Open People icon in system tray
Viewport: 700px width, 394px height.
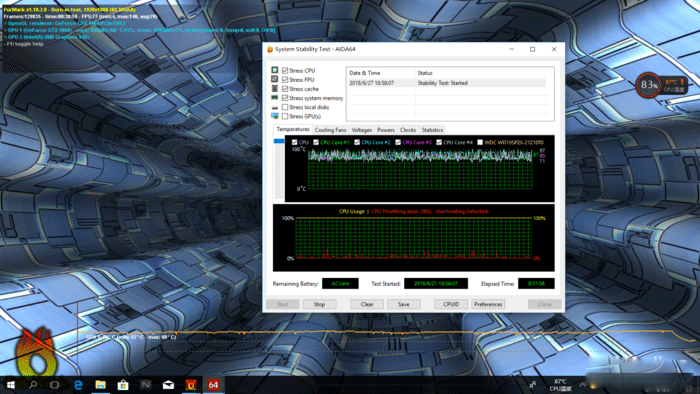533,385
